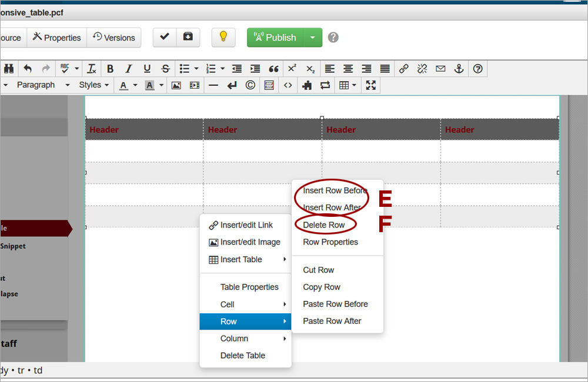This screenshot has width=588, height=382.
Task: Insert a horizontal line
Action: (x=212, y=85)
